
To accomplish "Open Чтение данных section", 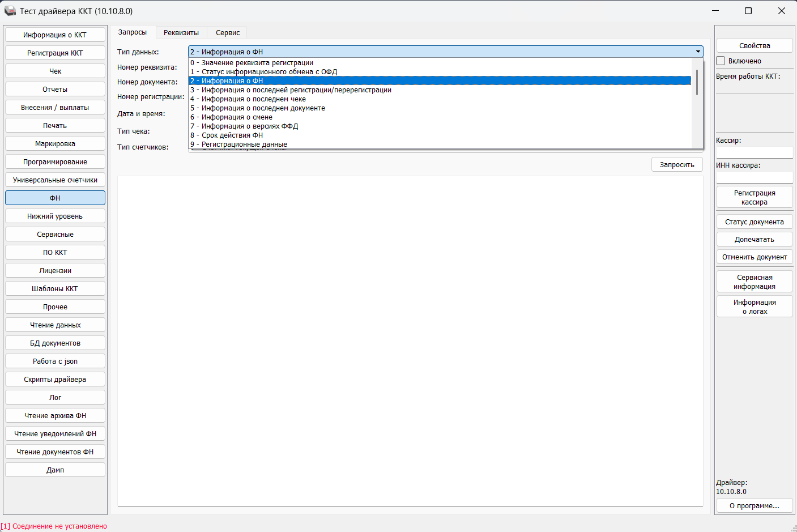I will point(55,325).
